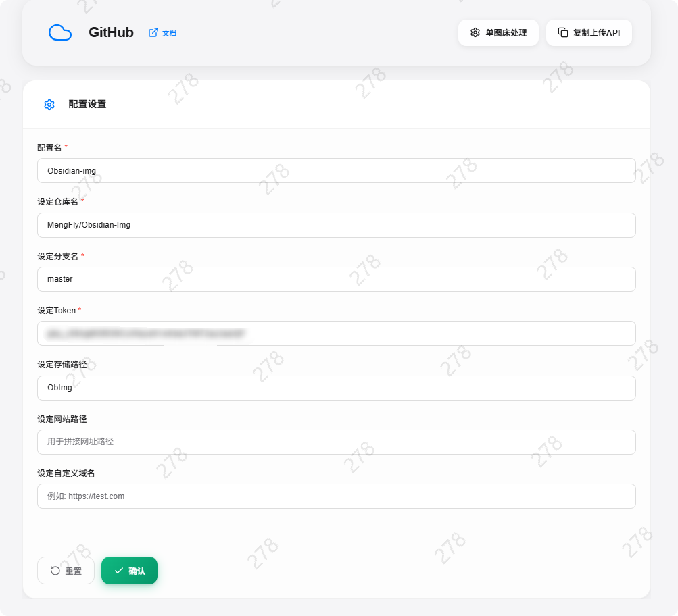Click the circular arrow reset icon
Viewport: 678px width, 616px height.
click(55, 571)
